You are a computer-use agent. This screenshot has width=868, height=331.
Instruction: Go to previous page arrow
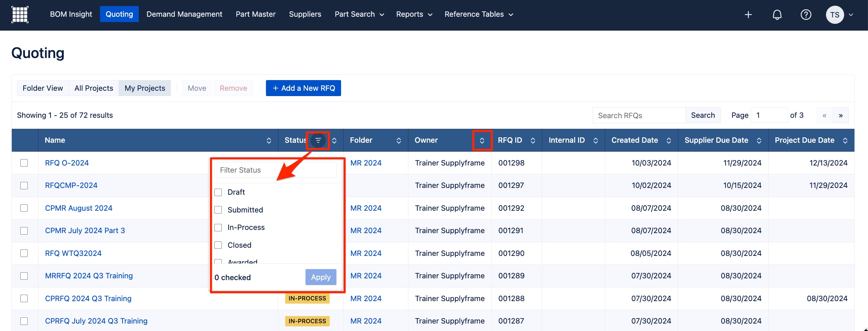pyautogui.click(x=825, y=115)
